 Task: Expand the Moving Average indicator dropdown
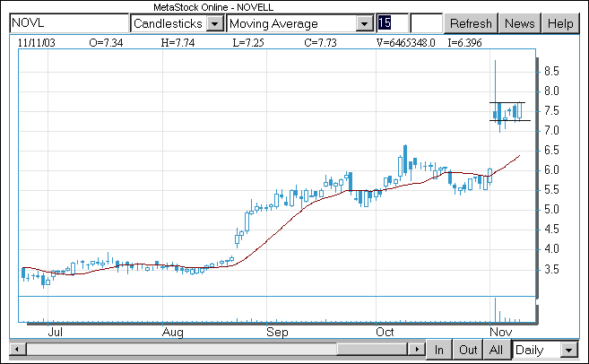[364, 24]
